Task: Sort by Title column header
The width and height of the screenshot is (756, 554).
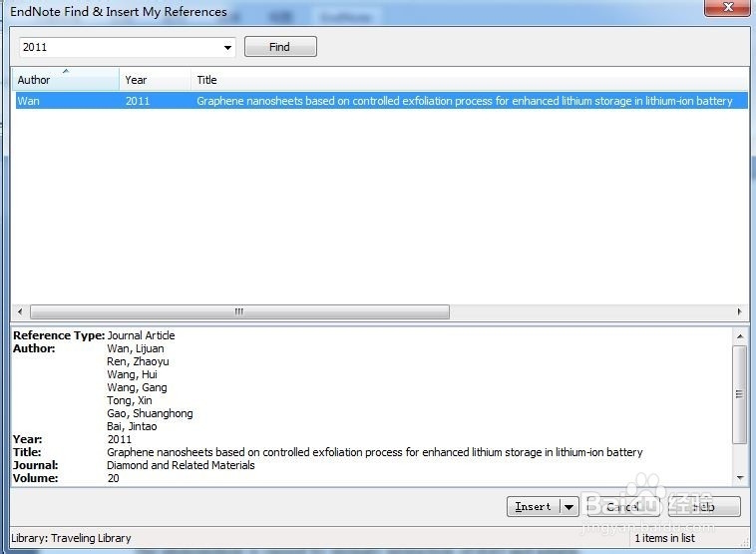Action: 470,80
